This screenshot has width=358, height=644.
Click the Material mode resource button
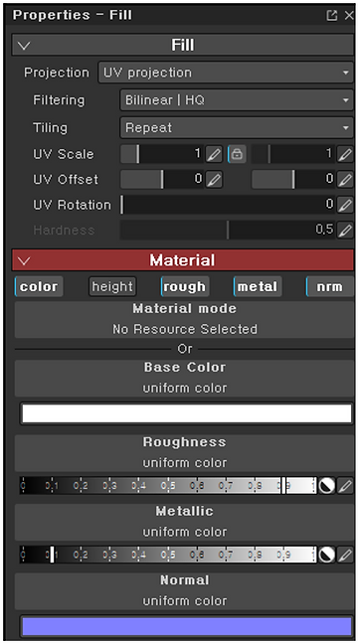click(x=184, y=319)
